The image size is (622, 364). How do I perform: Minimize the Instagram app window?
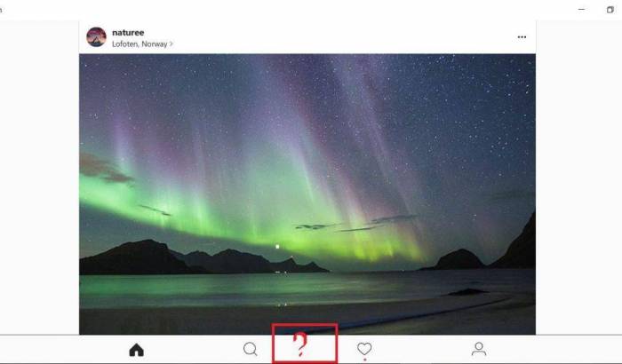coord(581,9)
